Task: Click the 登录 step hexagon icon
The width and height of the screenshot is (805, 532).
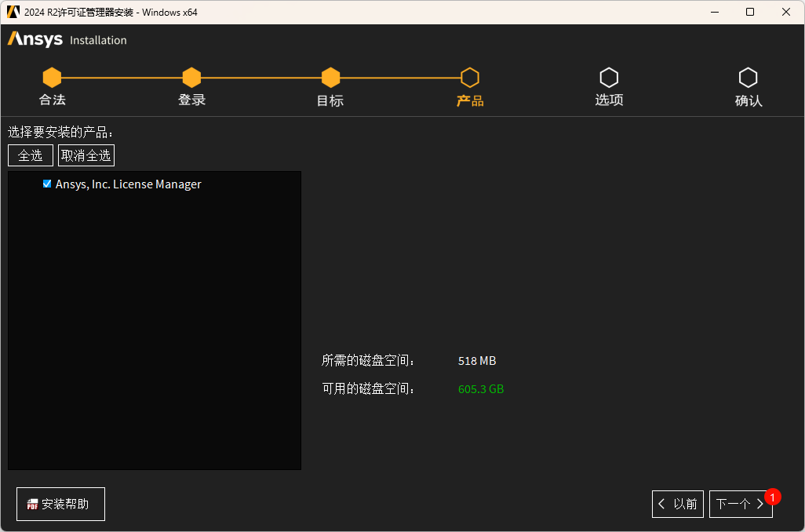Action: click(x=191, y=78)
